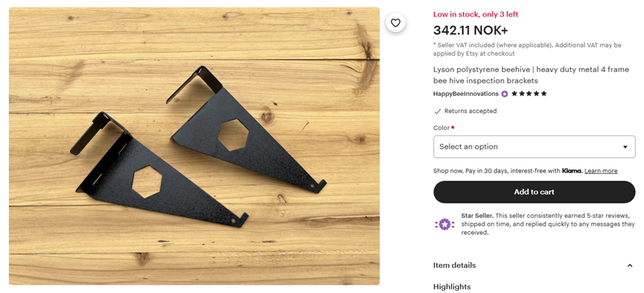Click the Add to cart button
This screenshot has width=644, height=293.
tap(535, 192)
